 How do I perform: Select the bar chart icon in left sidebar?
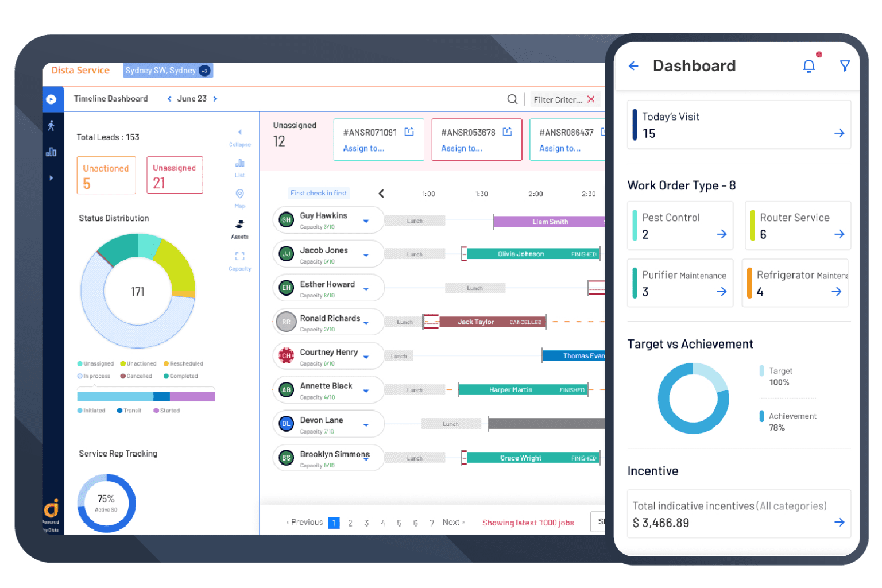coord(52,152)
